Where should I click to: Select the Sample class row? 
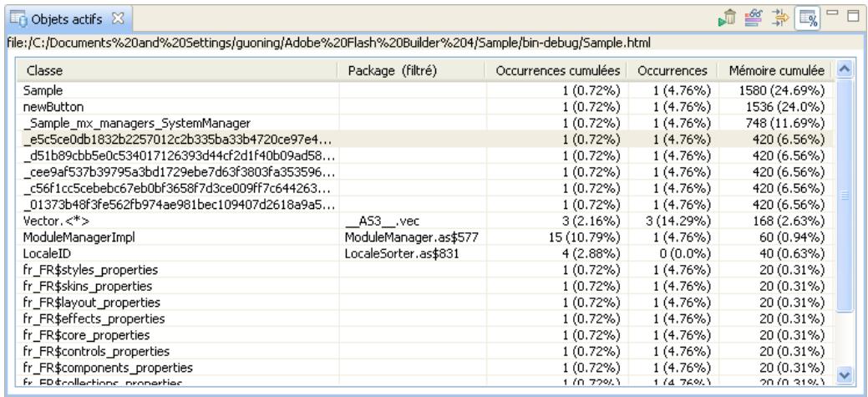(427, 90)
